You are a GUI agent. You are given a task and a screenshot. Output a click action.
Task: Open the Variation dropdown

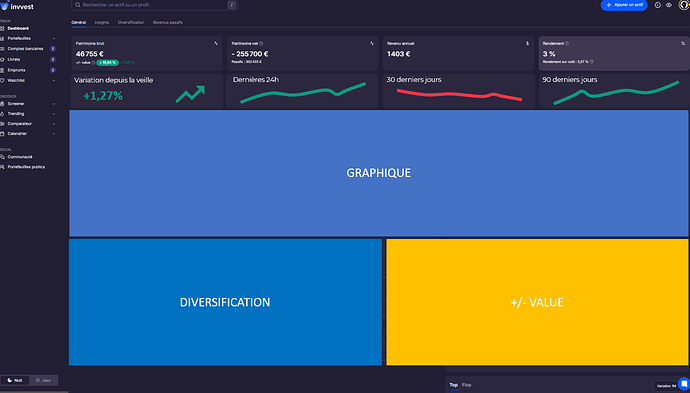point(666,386)
